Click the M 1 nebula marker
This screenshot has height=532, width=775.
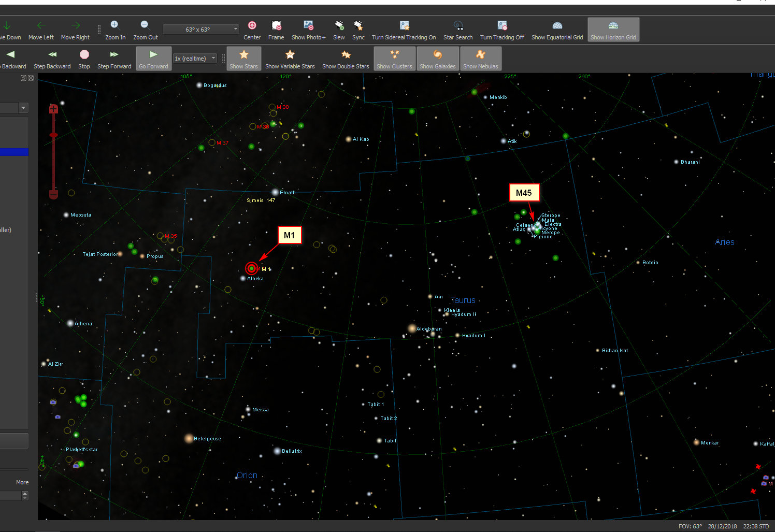click(x=251, y=268)
